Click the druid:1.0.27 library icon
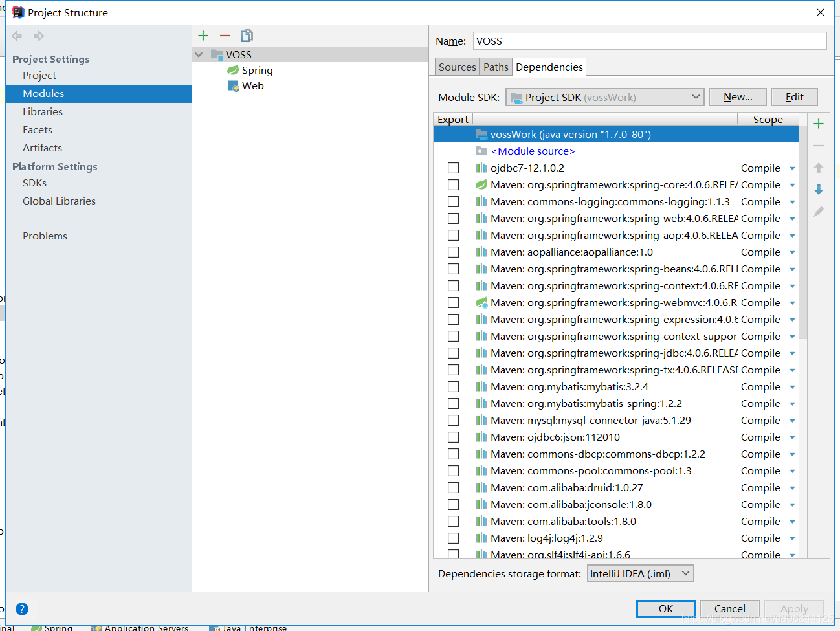 481,487
